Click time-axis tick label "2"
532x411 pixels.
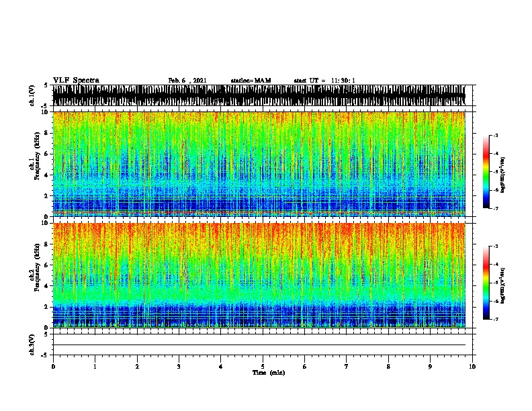137,367
